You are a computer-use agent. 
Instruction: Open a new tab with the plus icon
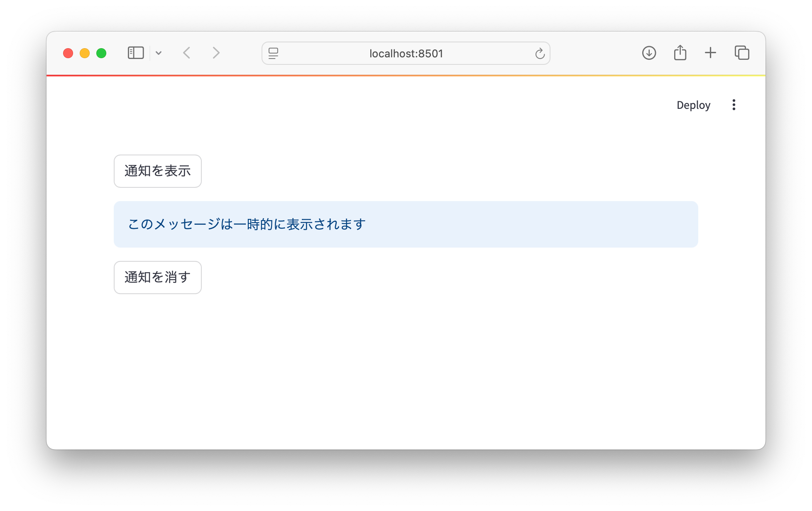(x=710, y=53)
